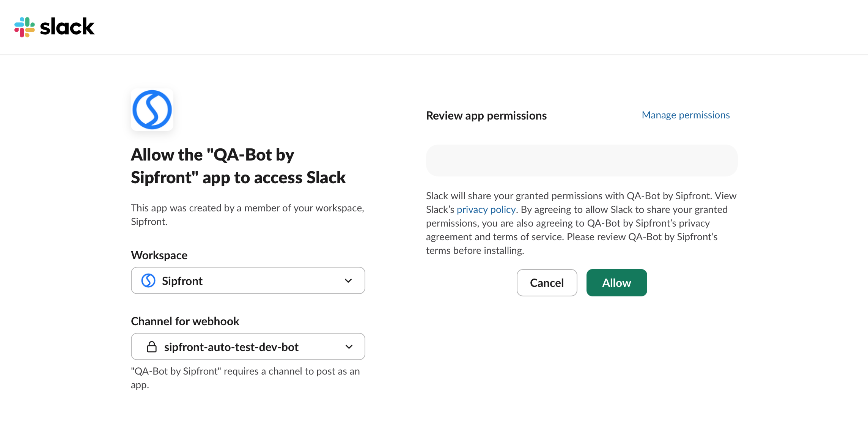Click the Sipfront workspace icon in the selector

coord(148,280)
